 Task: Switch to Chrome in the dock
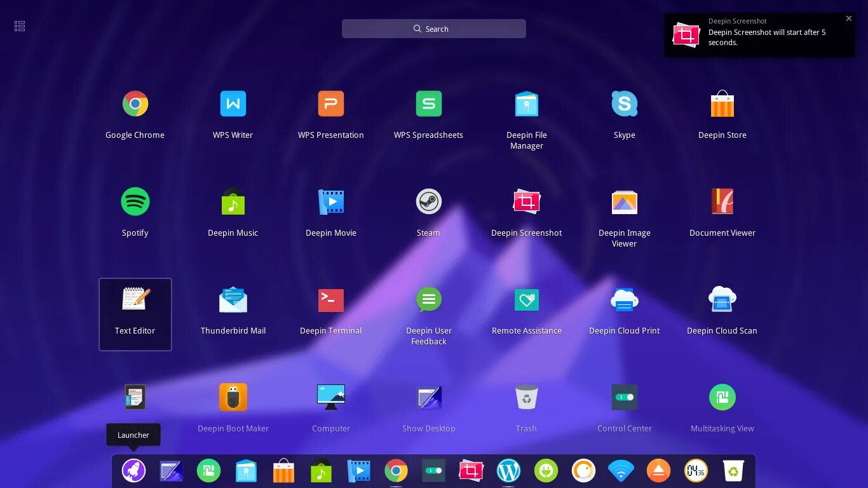pyautogui.click(x=396, y=471)
